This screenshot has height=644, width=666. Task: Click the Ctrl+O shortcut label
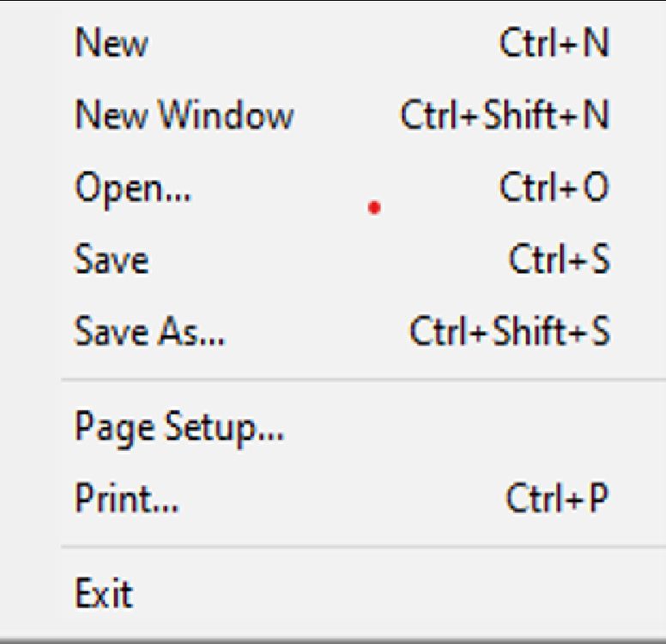554,187
